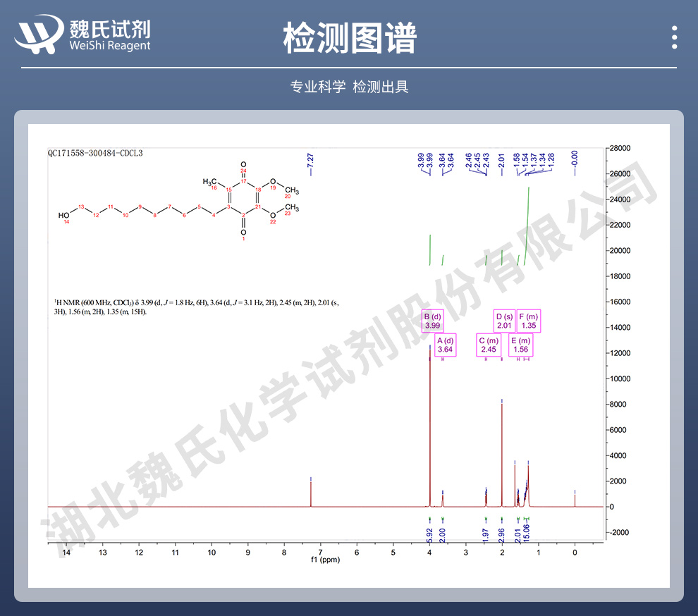Click the B (d) 3.99 peak label
698x616 pixels.
(x=432, y=321)
